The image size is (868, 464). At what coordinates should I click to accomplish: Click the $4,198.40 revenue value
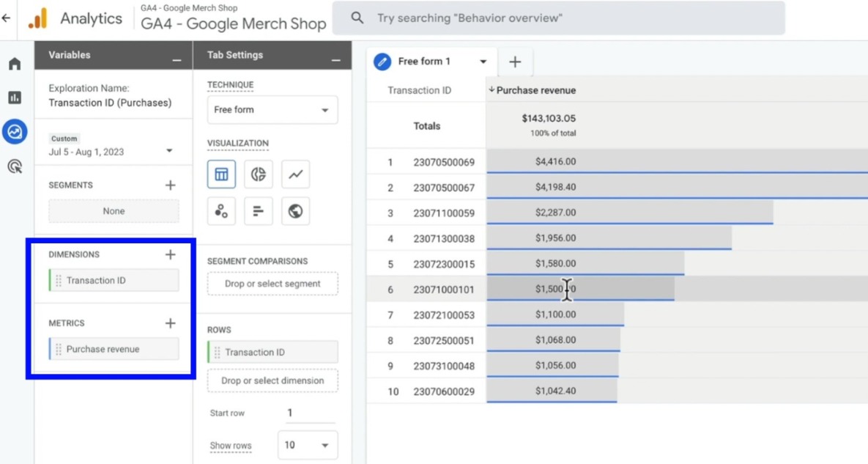[x=555, y=187]
